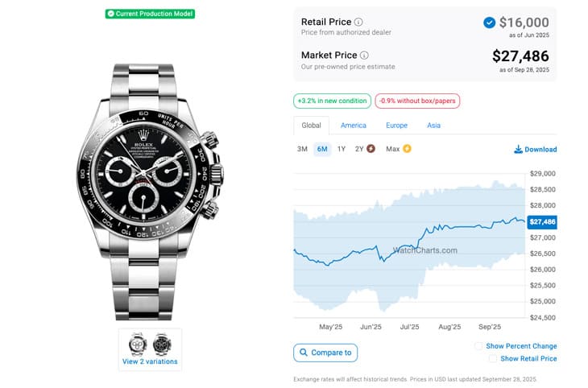This screenshot has height=388, width=588.
Task: Select the 1Y time range
Action: point(342,149)
